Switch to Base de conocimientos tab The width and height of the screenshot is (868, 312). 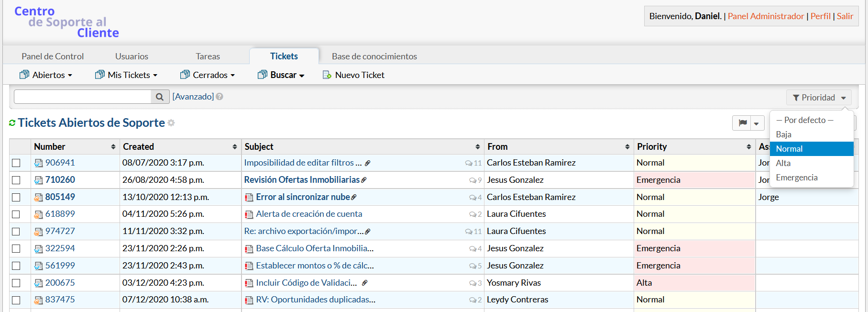(x=374, y=56)
